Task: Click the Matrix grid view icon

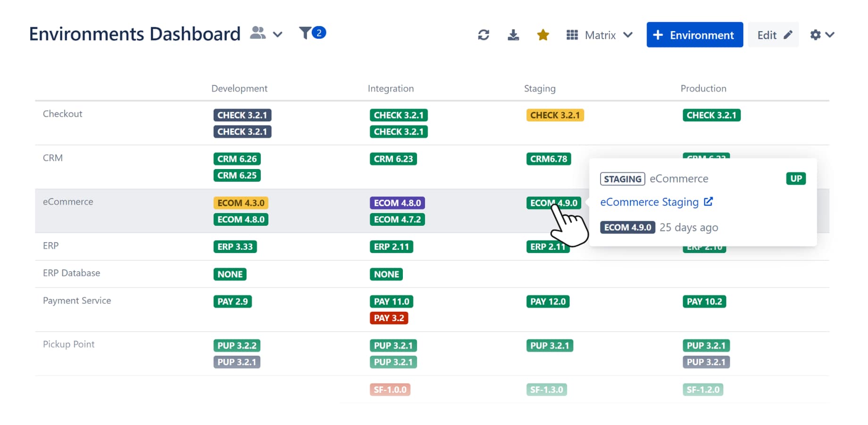Action: coord(572,34)
